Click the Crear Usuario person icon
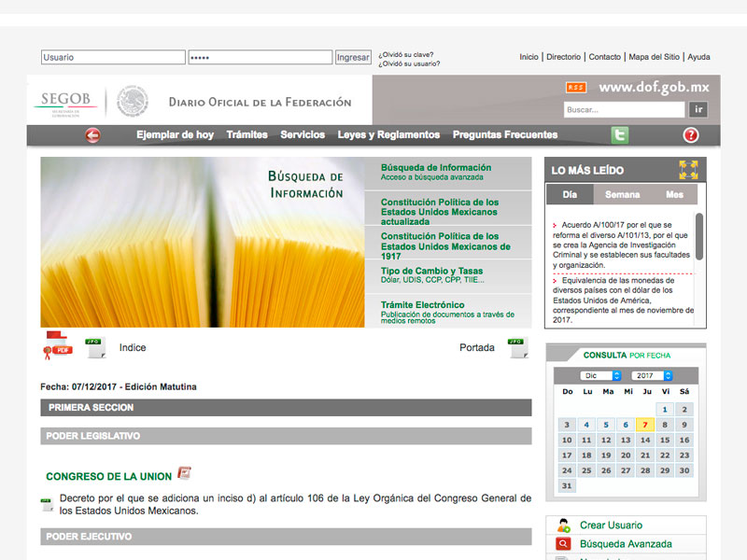This screenshot has width=747, height=560. pyautogui.click(x=563, y=525)
